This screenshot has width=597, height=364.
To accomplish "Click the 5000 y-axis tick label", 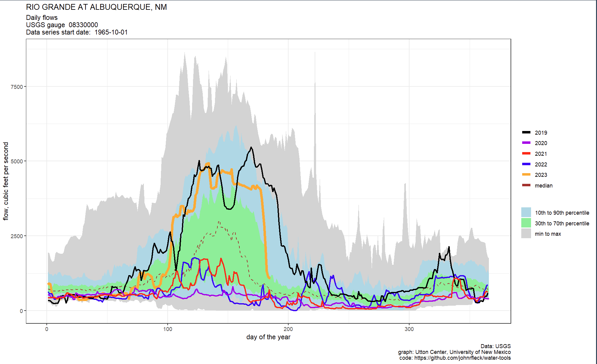I will [17, 161].
